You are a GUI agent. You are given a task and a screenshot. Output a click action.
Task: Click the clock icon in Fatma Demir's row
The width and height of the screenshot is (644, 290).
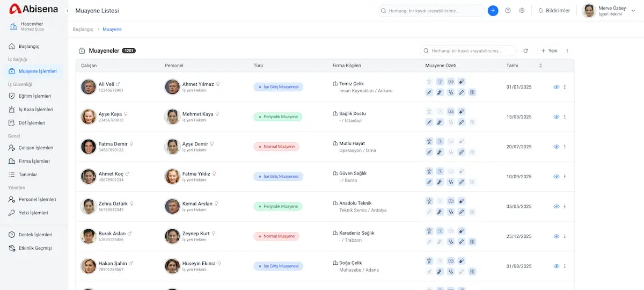440,141
